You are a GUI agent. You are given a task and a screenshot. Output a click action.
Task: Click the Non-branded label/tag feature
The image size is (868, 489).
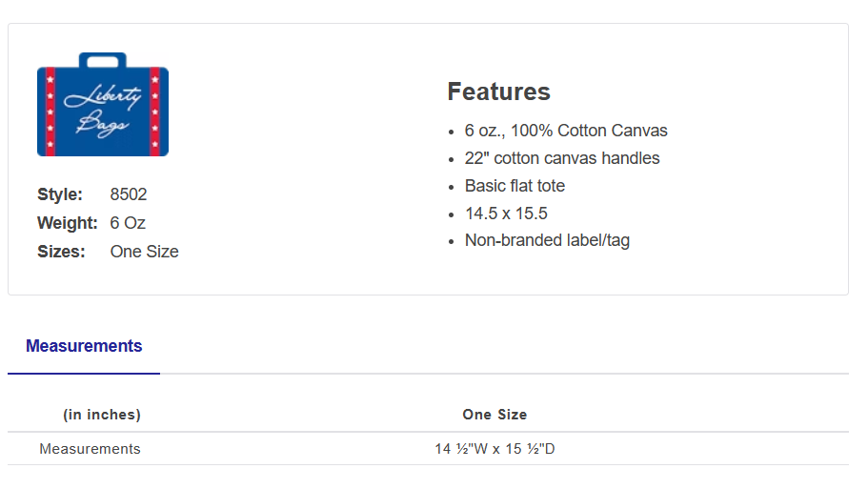tap(547, 240)
